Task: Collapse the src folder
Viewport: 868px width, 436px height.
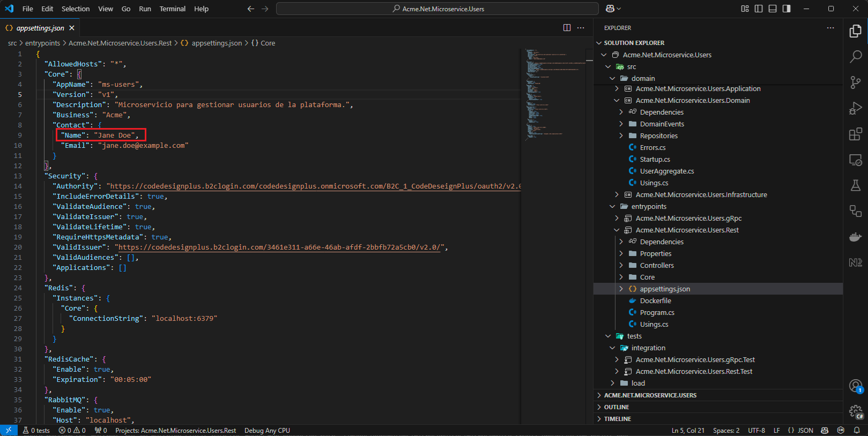Action: click(608, 66)
